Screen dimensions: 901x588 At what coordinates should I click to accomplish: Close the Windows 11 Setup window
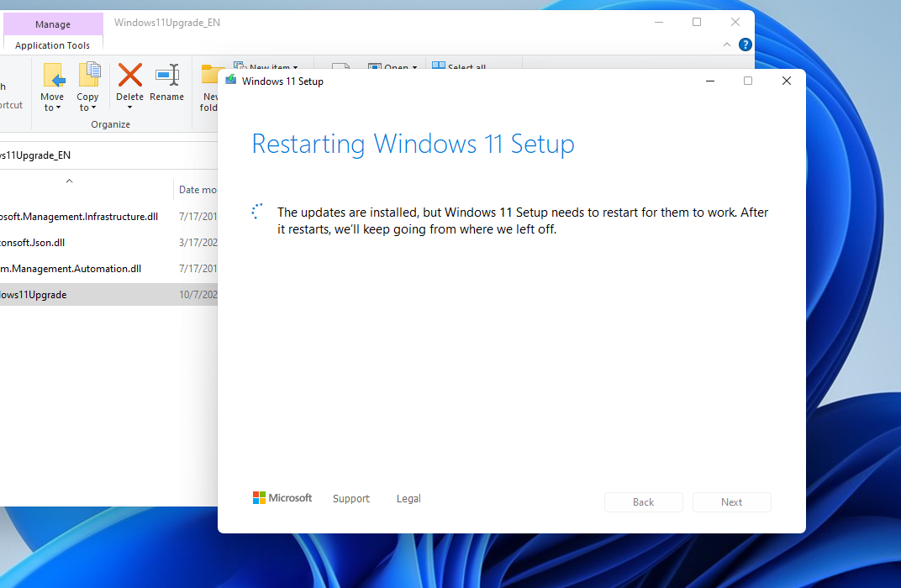(787, 81)
